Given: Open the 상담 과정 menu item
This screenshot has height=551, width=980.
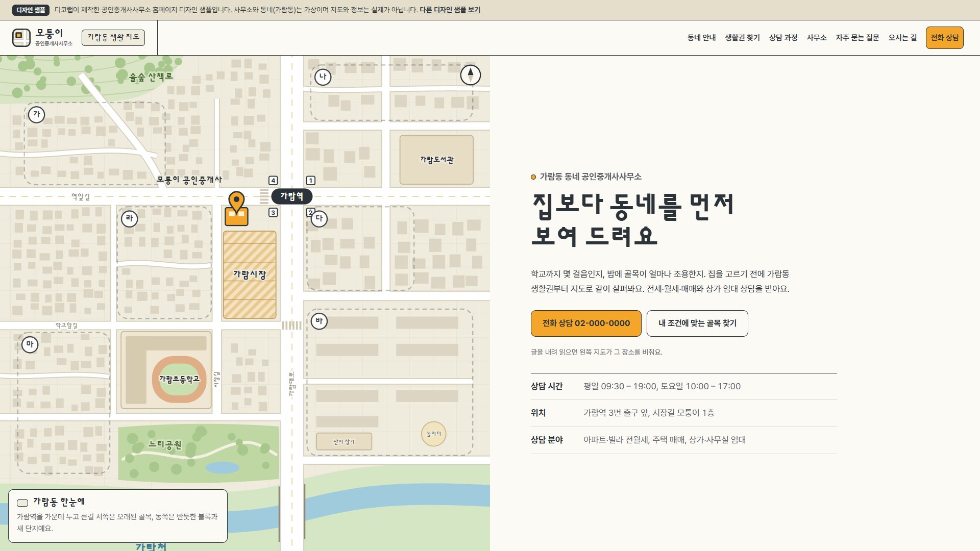Looking at the screenshot, I should pos(783,38).
